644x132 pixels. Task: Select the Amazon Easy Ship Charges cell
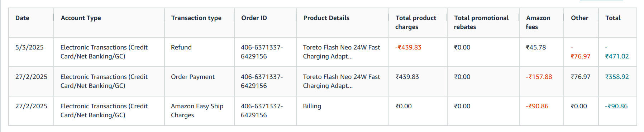(x=197, y=110)
